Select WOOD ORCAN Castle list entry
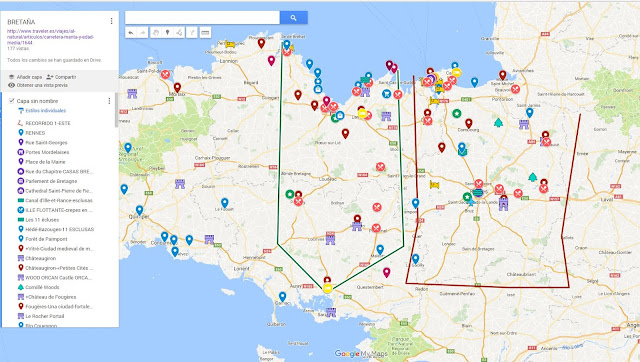 click(x=59, y=278)
